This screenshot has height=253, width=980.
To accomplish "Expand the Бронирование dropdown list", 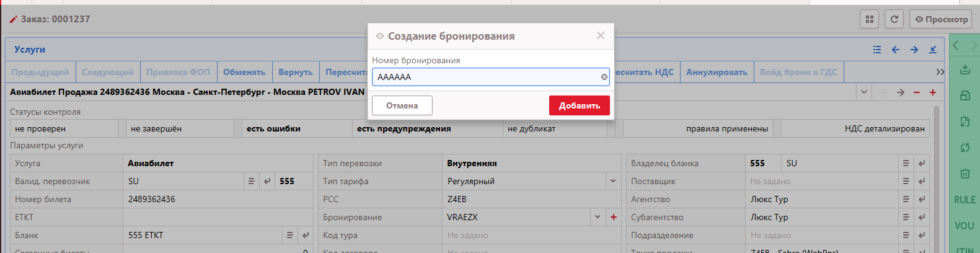I will click(597, 217).
